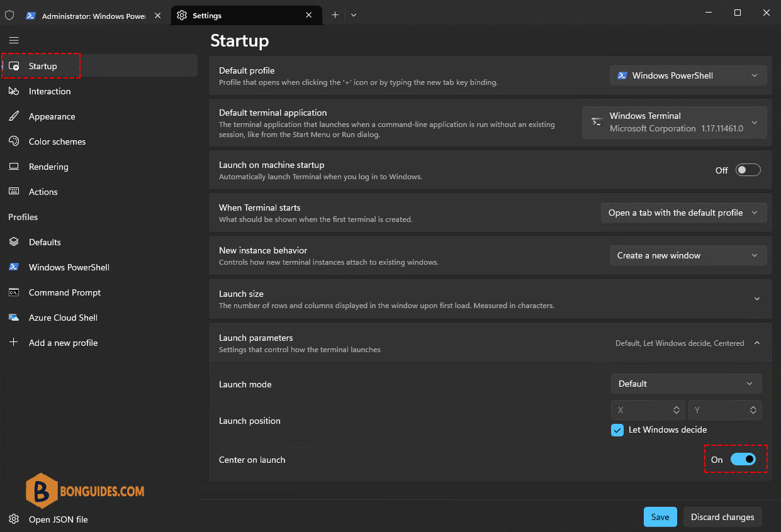781x532 pixels.
Task: Open the Launch mode dropdown
Action: [687, 384]
